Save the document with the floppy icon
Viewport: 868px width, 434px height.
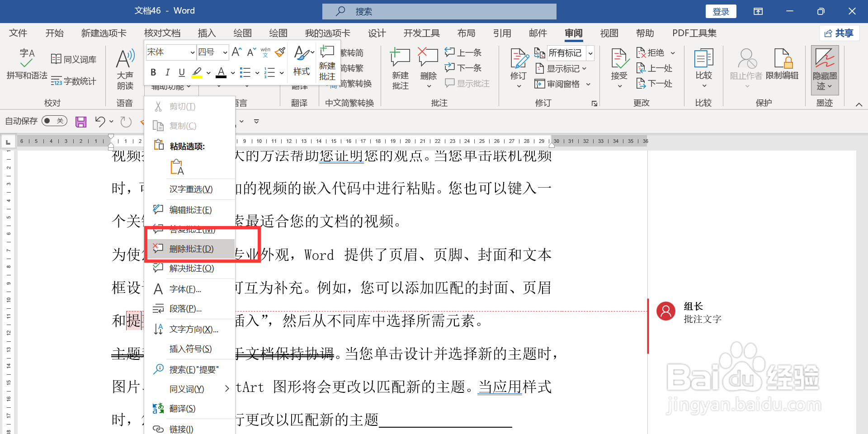[81, 122]
